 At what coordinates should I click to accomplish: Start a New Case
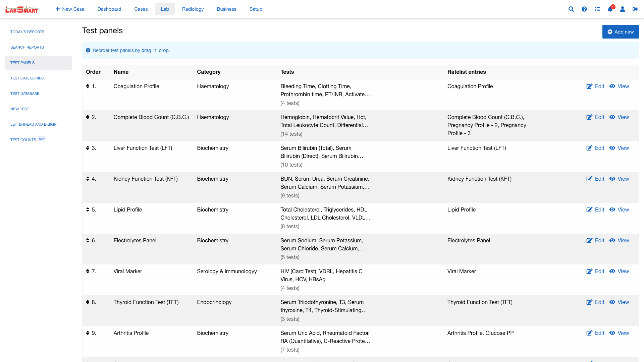70,9
